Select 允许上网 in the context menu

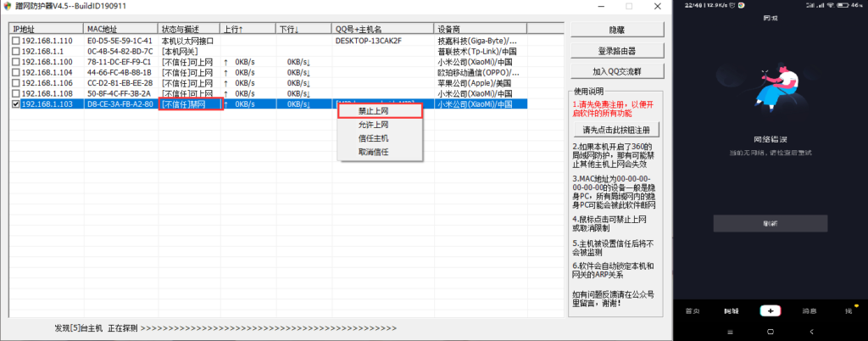[x=373, y=125]
